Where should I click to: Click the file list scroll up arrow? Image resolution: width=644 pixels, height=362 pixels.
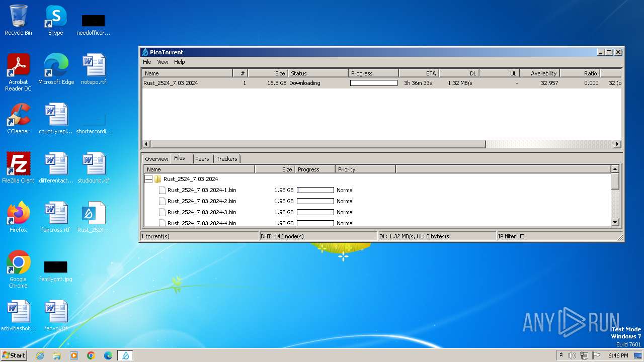pyautogui.click(x=615, y=169)
